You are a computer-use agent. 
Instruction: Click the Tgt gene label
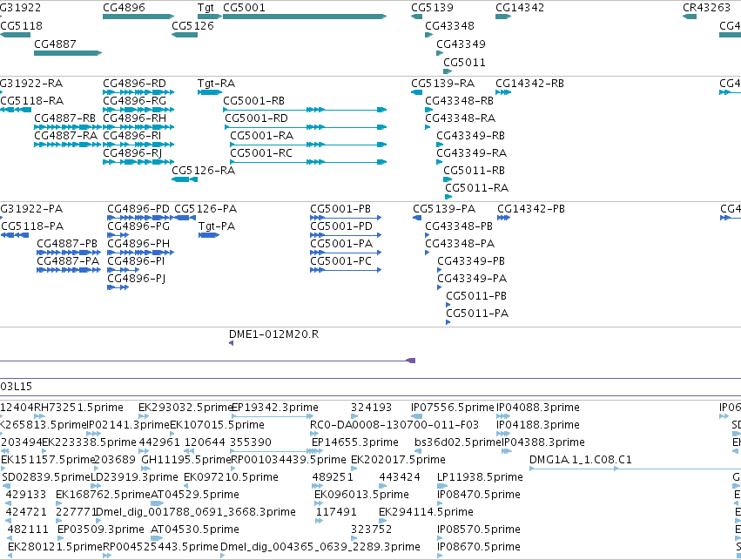[x=205, y=8]
